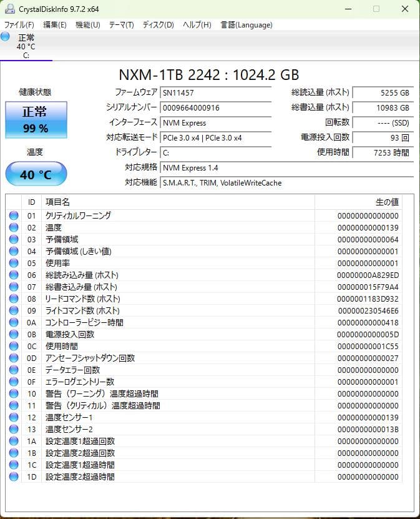Select raw value 000001183D932
Viewport: 420px width, 519px height.
coord(368,299)
